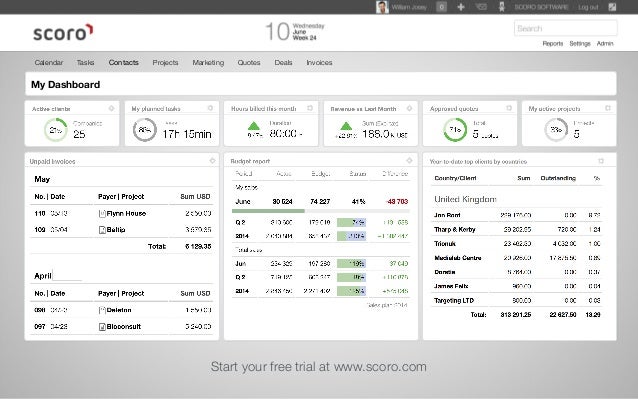Click the My active projects progress ring
The height and width of the screenshot is (399, 638).
coord(556,130)
